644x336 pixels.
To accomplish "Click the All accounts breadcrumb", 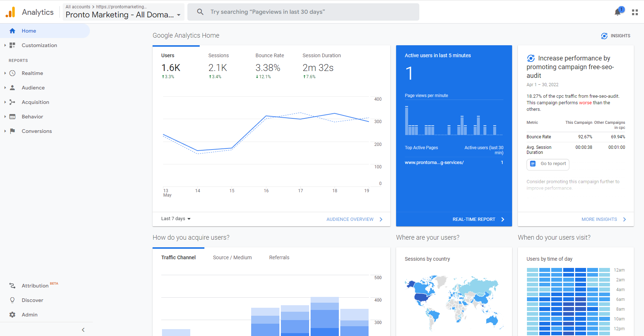I will 78,7.
